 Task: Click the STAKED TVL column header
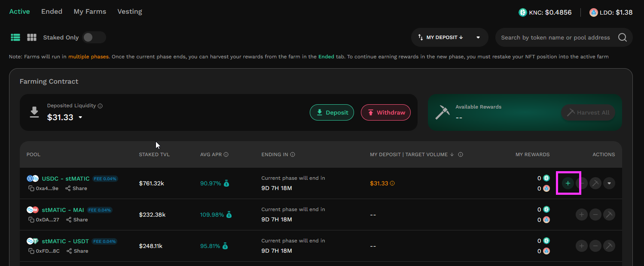pos(154,154)
